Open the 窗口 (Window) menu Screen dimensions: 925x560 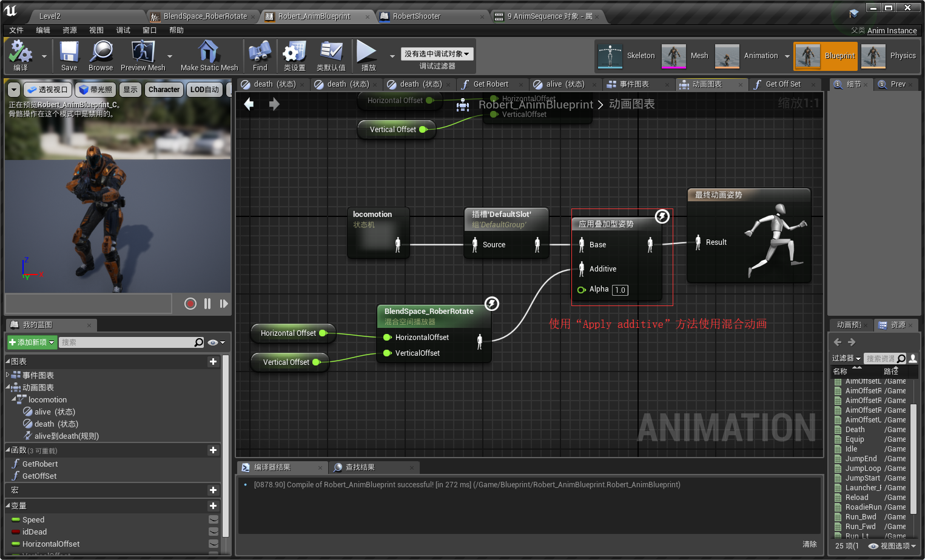pos(149,30)
